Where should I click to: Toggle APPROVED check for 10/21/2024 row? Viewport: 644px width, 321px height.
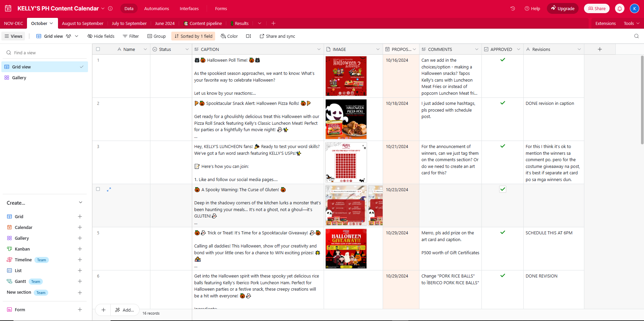tap(503, 146)
